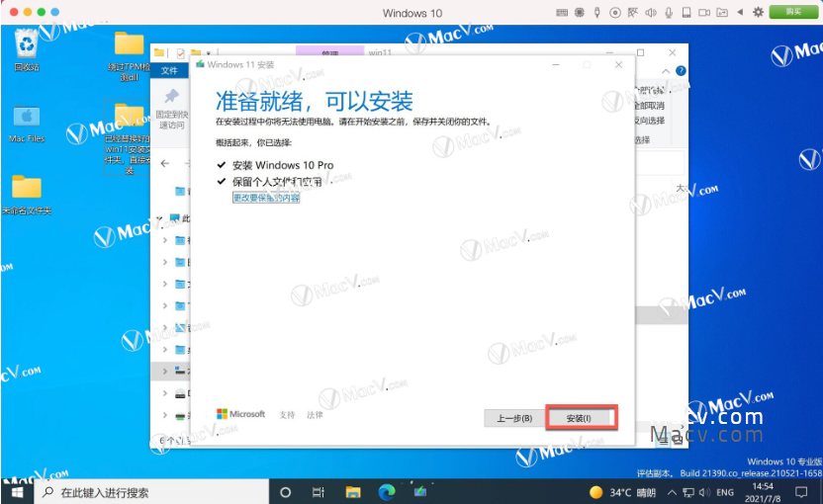Screen dimensions: 823x504
Task: Open the 34°C 晴朗 weather widget
Action: [622, 492]
